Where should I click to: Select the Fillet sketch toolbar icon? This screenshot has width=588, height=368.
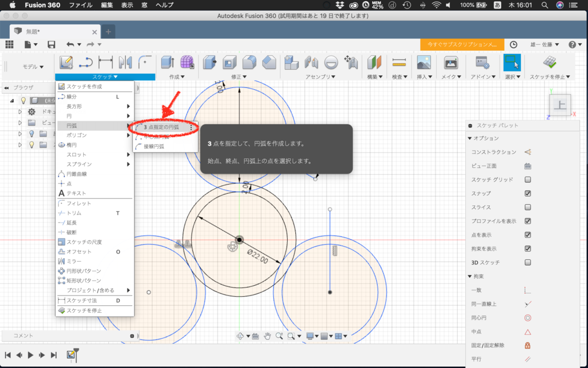point(145,62)
